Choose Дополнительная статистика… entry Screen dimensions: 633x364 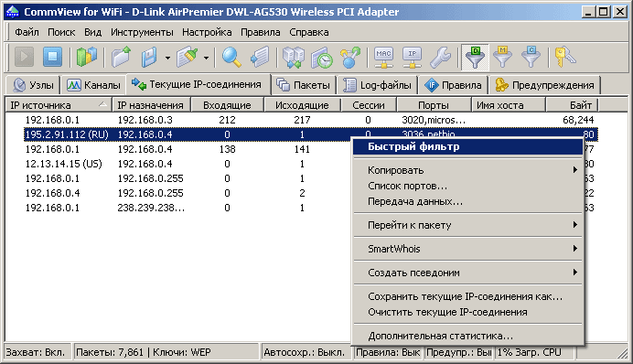click(467, 336)
